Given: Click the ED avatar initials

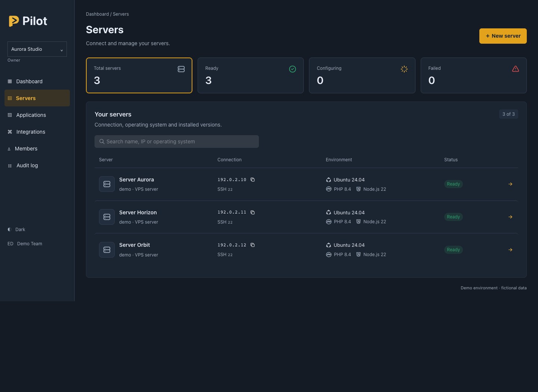Looking at the screenshot, I should coord(10,244).
